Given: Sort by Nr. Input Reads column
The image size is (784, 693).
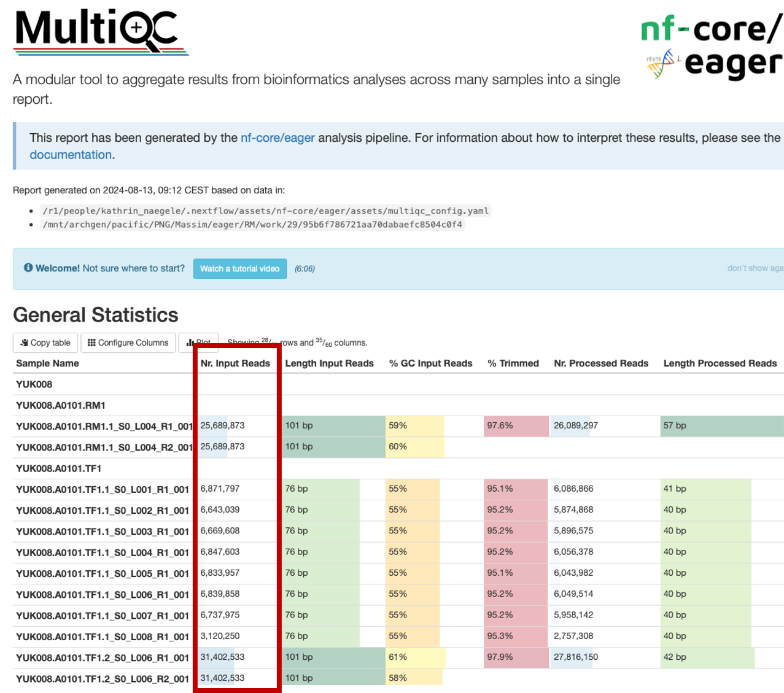Looking at the screenshot, I should coord(235,363).
